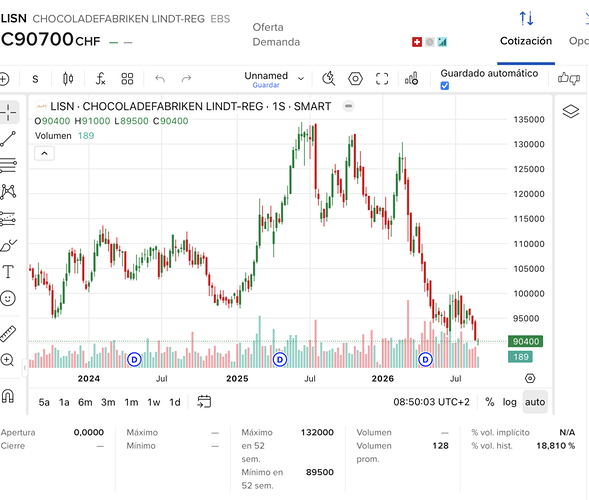Viewport: 589px width, 500px height.
Task: Click the Guardar link under Unnamed
Action: point(266,85)
